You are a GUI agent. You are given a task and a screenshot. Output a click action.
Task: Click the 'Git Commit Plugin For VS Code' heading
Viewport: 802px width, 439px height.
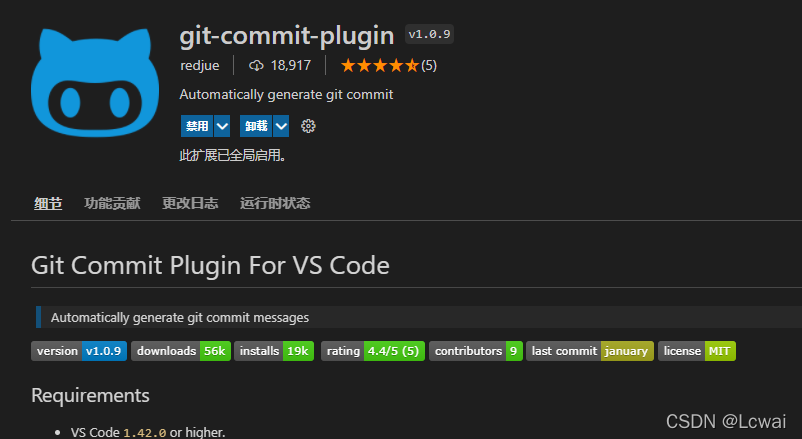(x=210, y=266)
